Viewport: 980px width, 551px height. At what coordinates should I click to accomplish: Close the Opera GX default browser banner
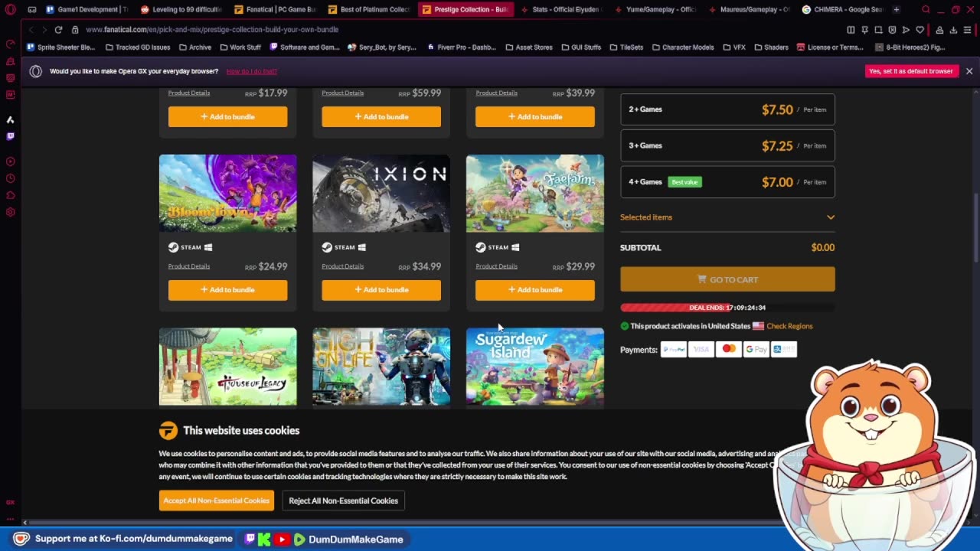(x=969, y=71)
